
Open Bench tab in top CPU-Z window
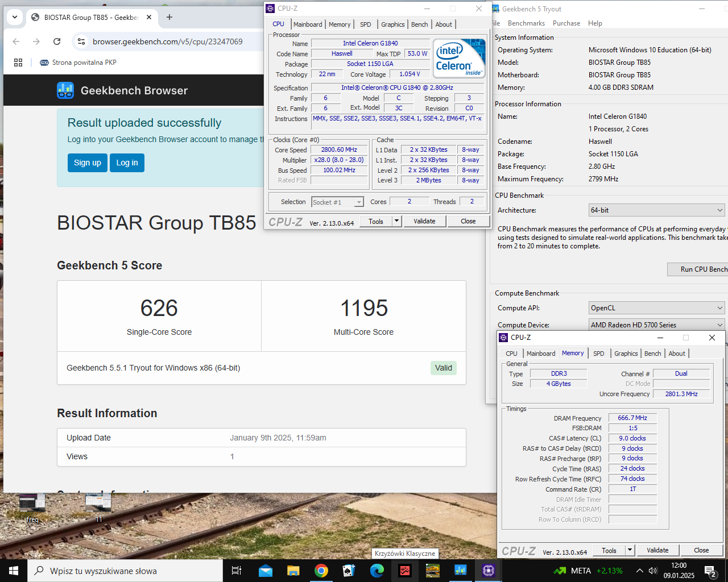point(420,24)
